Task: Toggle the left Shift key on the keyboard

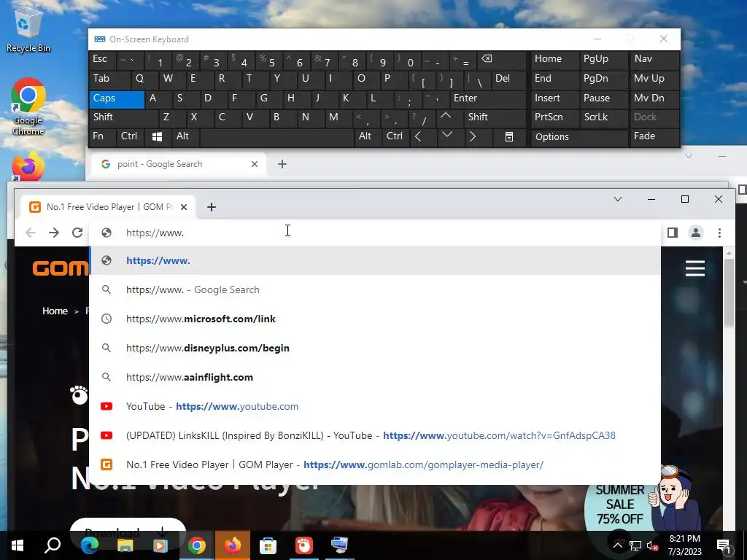Action: (123, 117)
